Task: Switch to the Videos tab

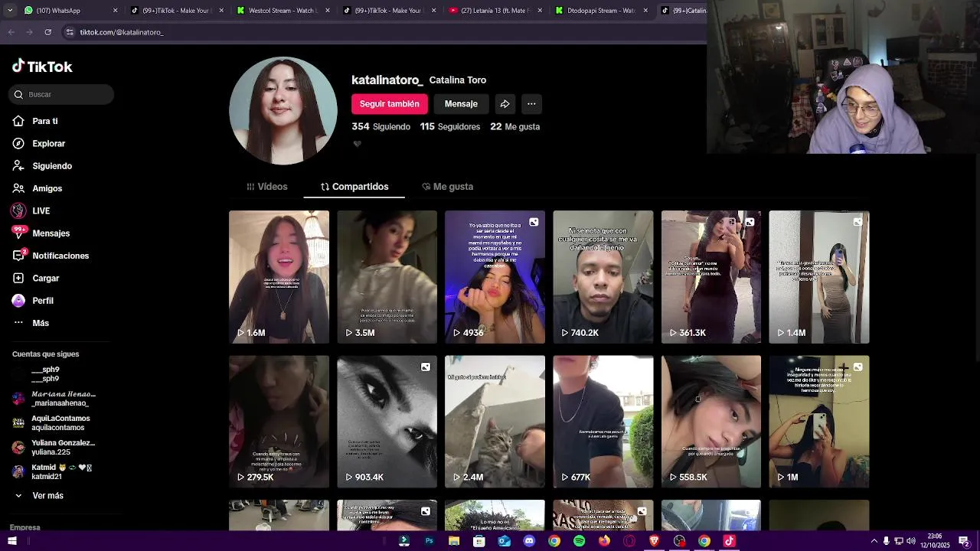Action: click(x=267, y=187)
